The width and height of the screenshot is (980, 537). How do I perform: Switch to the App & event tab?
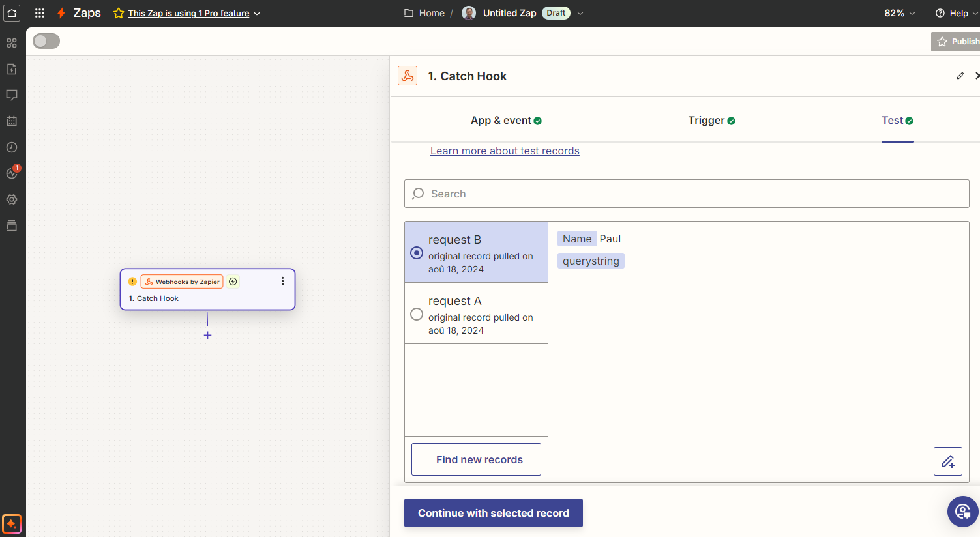[506, 121]
